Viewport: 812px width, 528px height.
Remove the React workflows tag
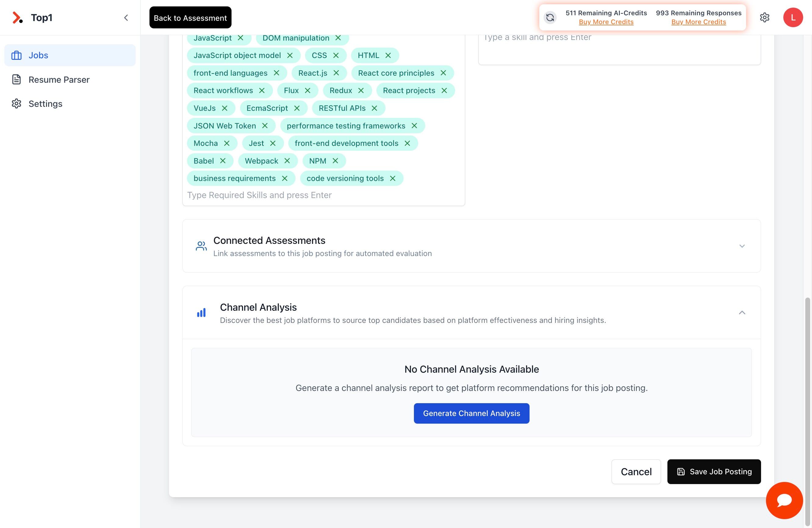tap(262, 90)
